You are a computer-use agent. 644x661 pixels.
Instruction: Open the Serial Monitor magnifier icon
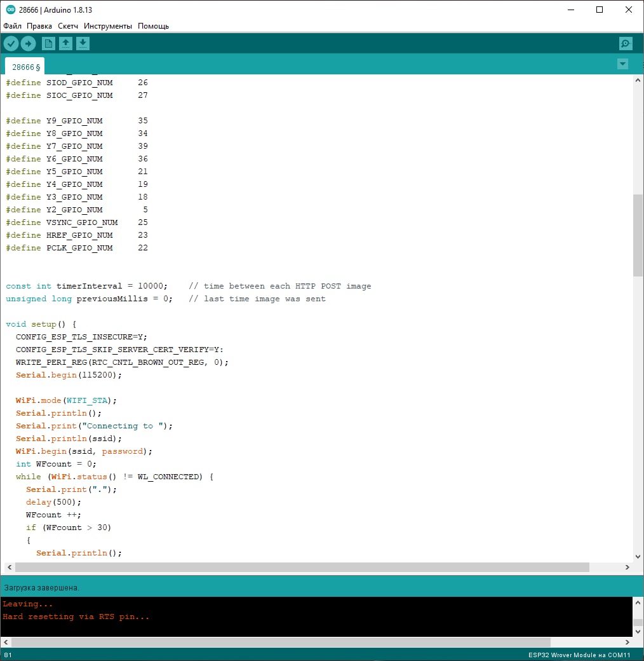pyautogui.click(x=626, y=43)
